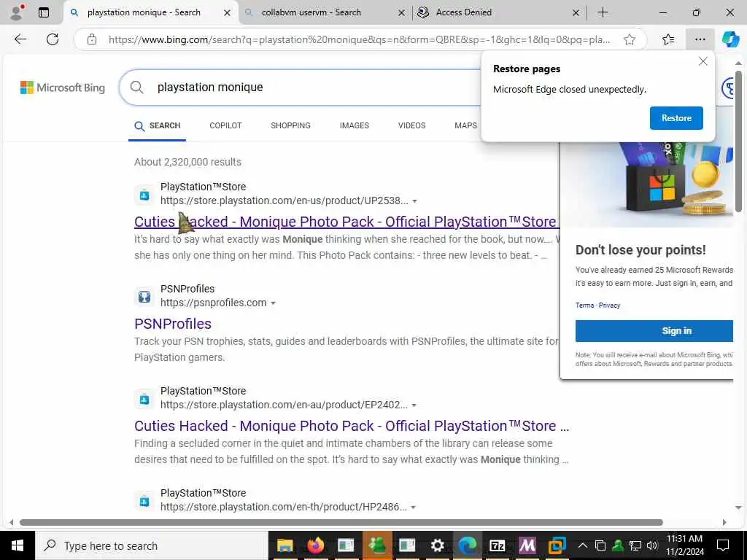Click the magnifier icon in Bing search box
The height and width of the screenshot is (560, 747).
point(136,87)
